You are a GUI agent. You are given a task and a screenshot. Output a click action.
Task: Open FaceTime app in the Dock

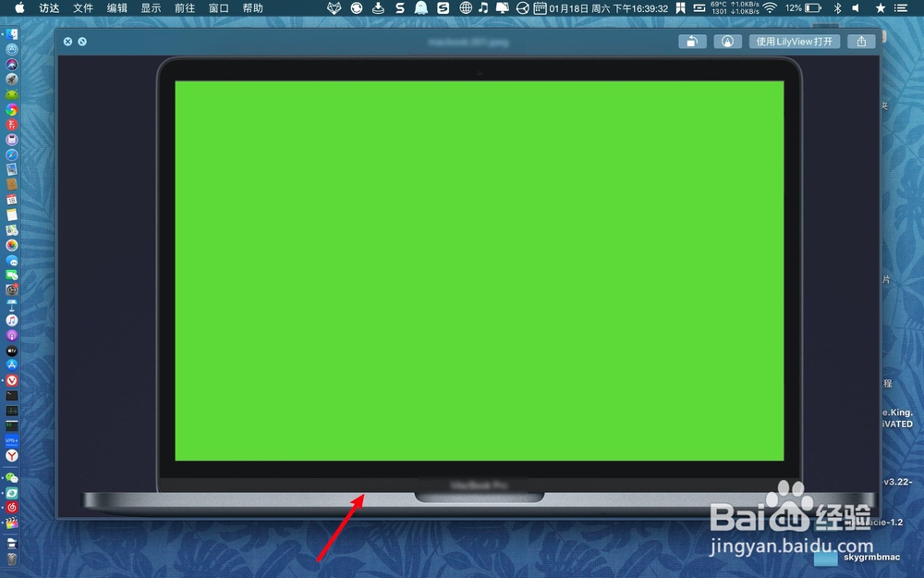tap(12, 275)
